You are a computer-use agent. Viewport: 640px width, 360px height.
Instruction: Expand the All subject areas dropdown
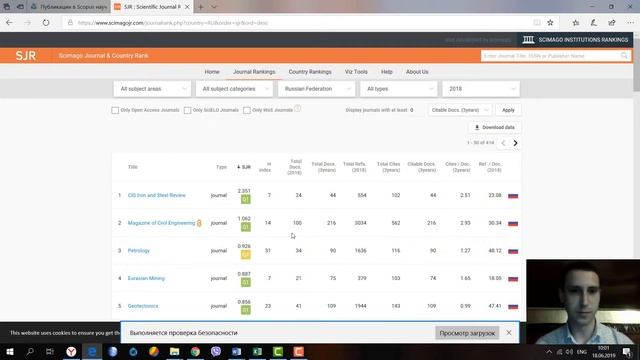pos(152,89)
